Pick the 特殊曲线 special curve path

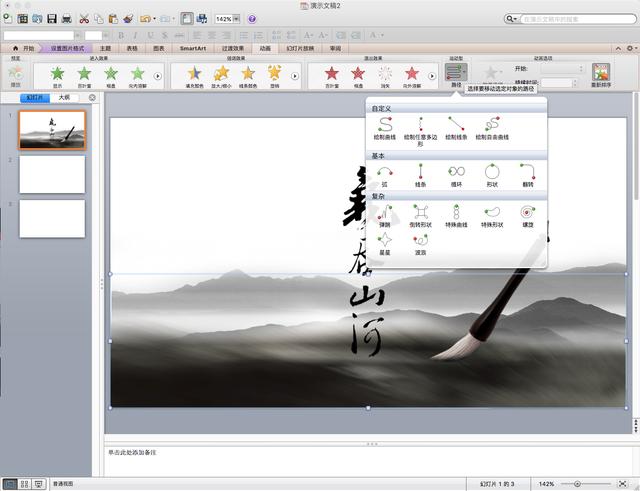coord(456,216)
